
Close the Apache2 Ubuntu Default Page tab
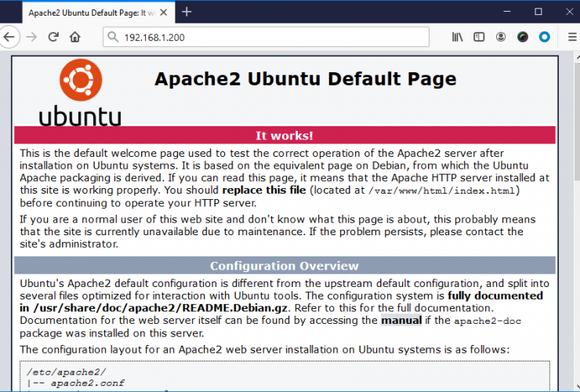(165, 13)
